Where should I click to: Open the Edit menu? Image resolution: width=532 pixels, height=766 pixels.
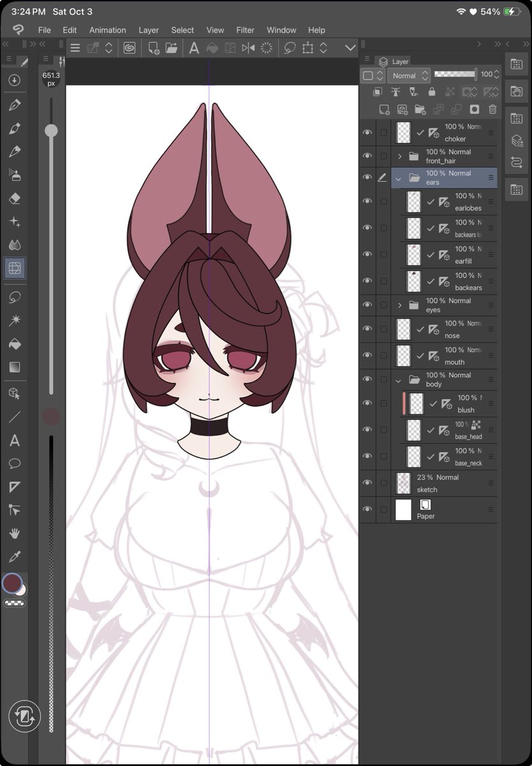pos(70,30)
